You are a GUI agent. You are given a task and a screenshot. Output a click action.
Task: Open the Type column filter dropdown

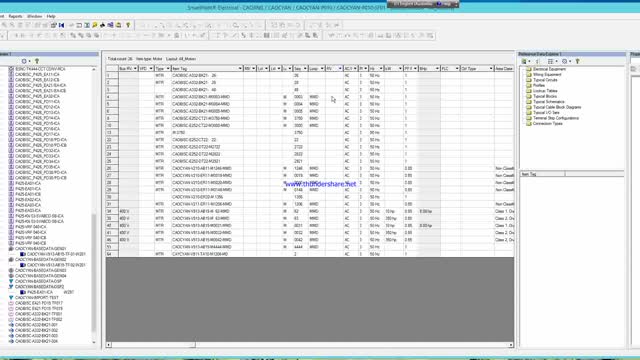click(168, 69)
